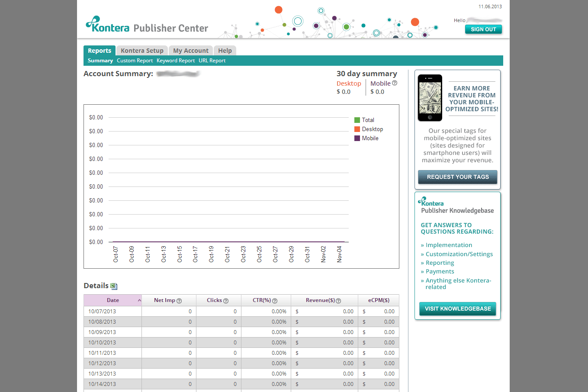Click help icon beside Mobile summary
The height and width of the screenshot is (392, 588).
(x=395, y=83)
